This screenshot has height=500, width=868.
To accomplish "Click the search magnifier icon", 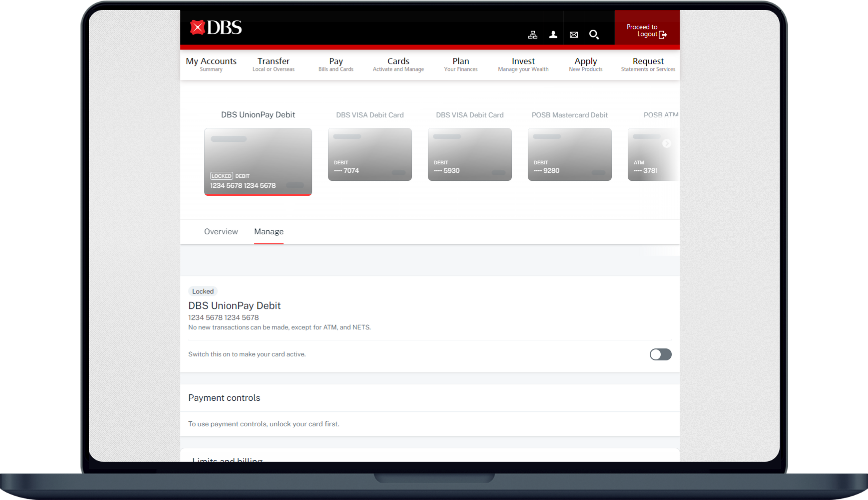I will 594,35.
